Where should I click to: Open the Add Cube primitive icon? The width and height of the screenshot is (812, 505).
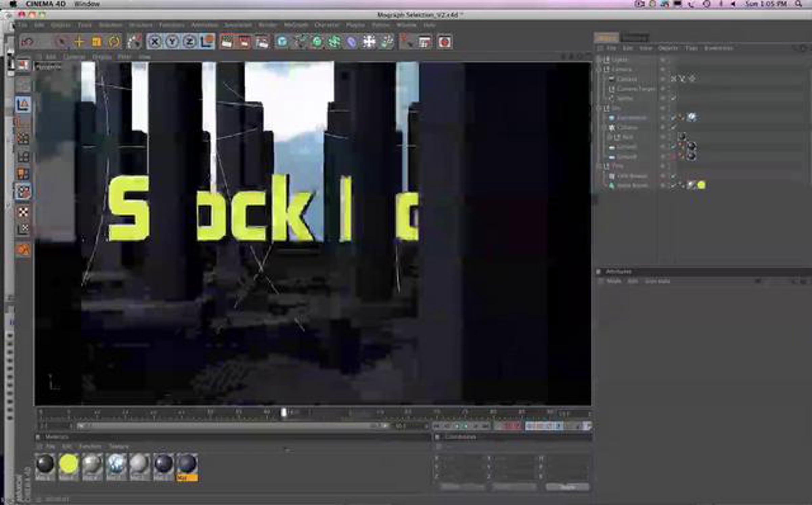click(x=282, y=42)
